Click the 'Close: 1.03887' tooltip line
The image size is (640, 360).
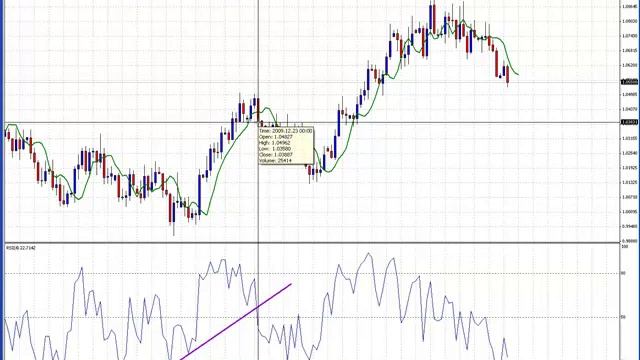(x=276, y=155)
